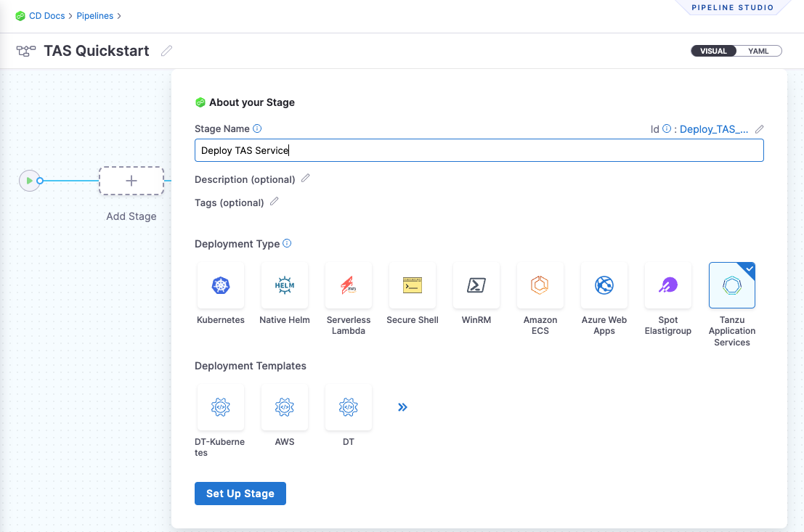Deselect Tanzu Application Services tile

click(x=732, y=286)
